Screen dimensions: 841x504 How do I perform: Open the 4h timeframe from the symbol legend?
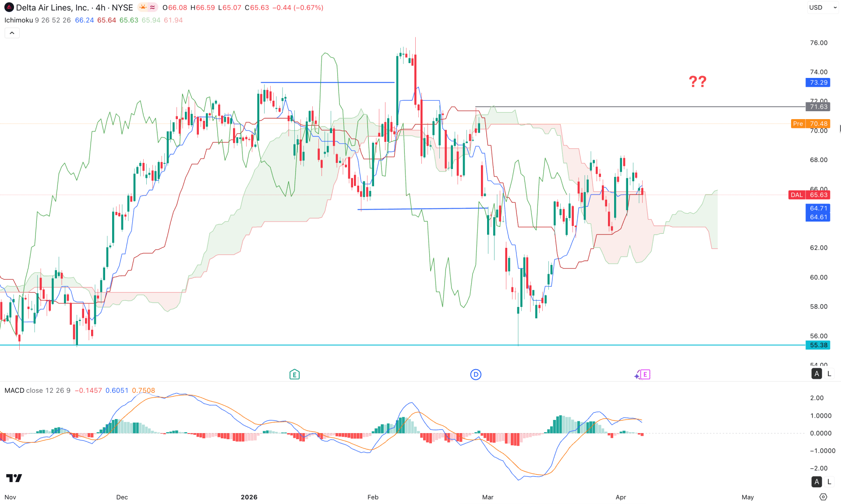[101, 7]
